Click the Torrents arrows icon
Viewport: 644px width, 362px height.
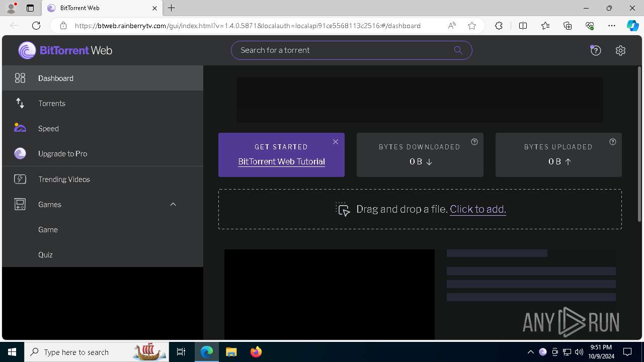20,103
